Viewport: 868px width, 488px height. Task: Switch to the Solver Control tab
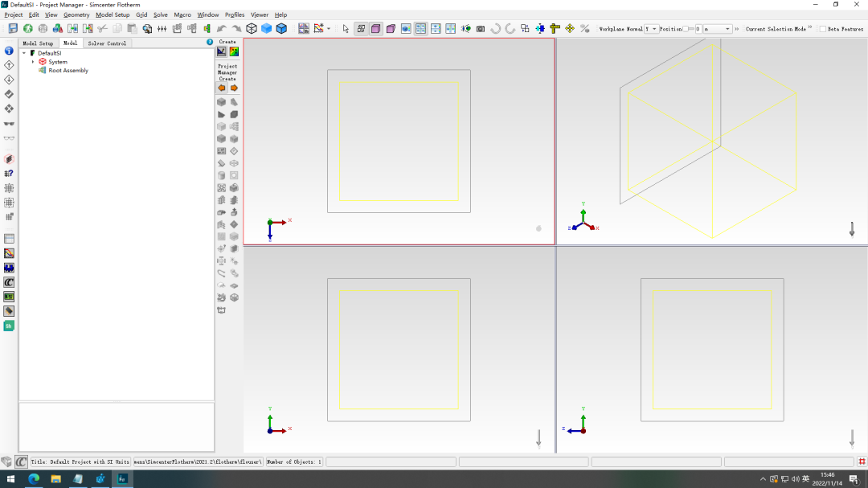(107, 43)
